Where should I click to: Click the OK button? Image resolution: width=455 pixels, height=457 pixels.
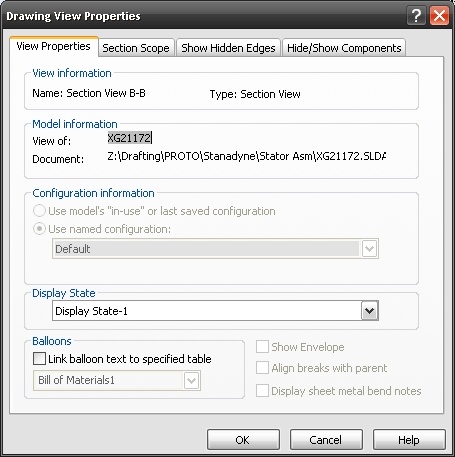tap(243, 440)
